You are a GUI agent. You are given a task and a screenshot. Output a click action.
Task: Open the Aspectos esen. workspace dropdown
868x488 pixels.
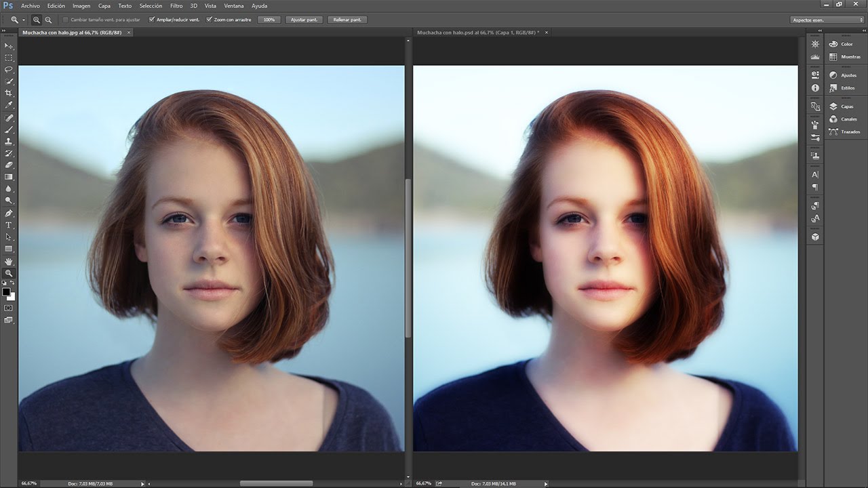(827, 20)
